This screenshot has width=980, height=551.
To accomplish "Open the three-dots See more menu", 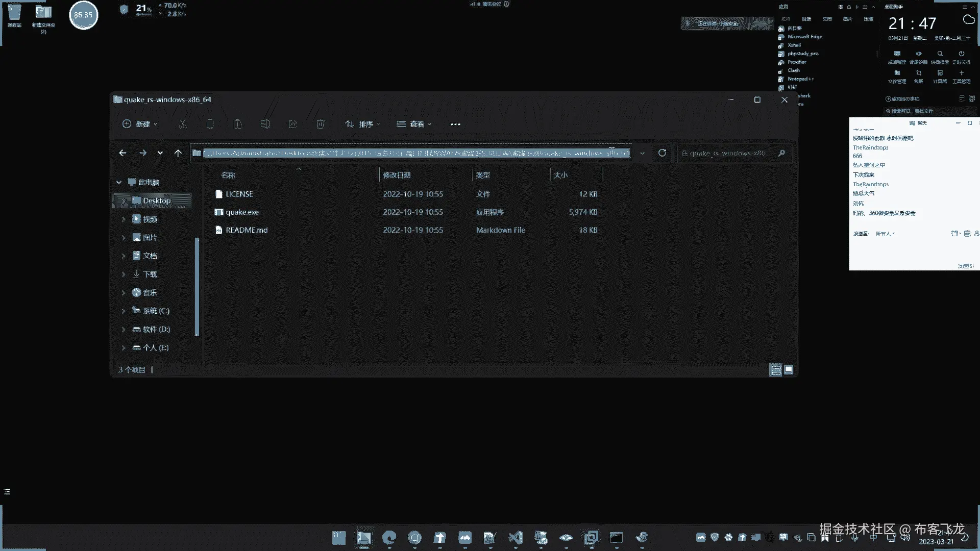I will (455, 124).
